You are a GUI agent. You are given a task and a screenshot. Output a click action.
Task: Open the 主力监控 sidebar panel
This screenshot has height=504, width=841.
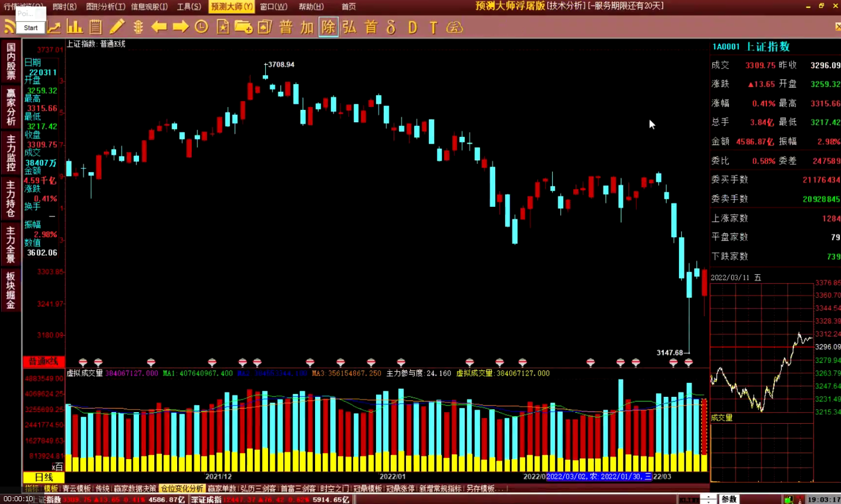[x=11, y=152]
